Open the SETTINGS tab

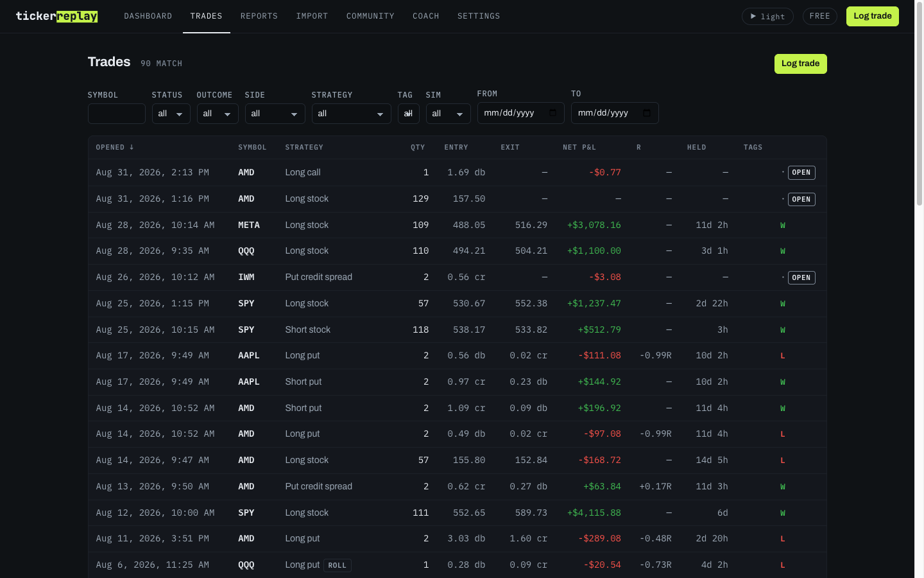[479, 16]
